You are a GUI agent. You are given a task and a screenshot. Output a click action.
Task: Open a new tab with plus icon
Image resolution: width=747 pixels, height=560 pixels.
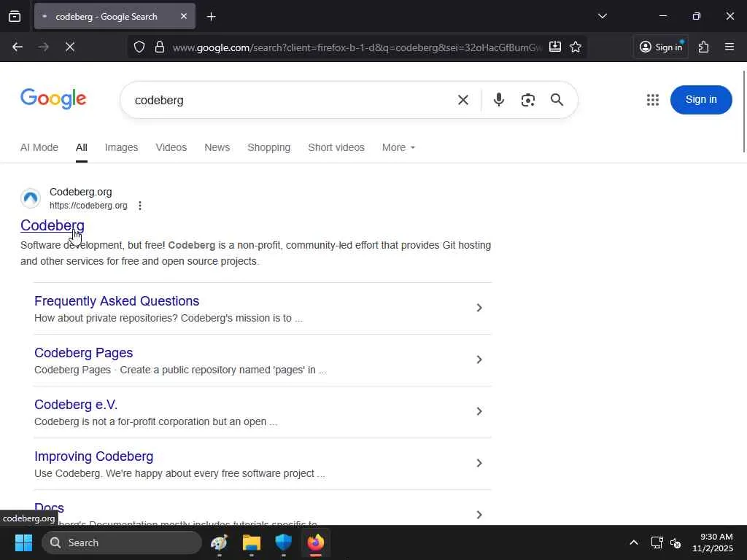212,17
